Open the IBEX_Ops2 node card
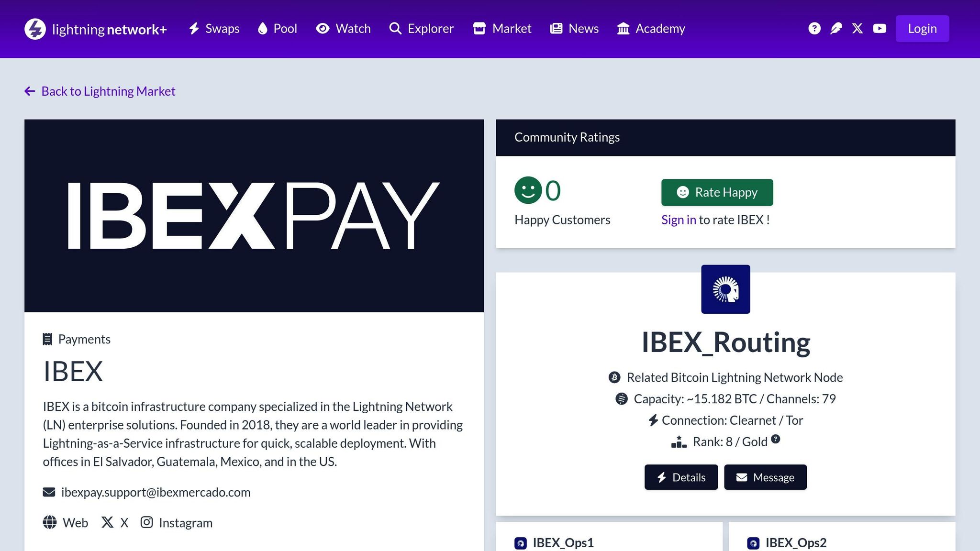 (x=842, y=537)
